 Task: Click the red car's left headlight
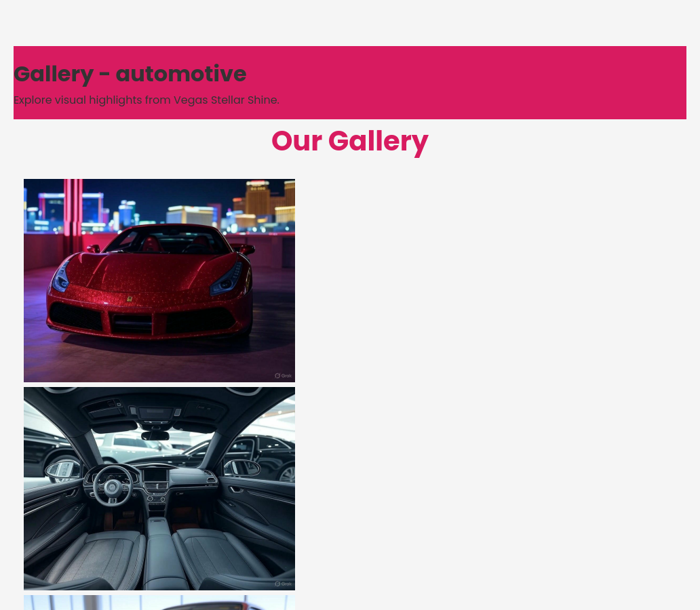coord(61,279)
